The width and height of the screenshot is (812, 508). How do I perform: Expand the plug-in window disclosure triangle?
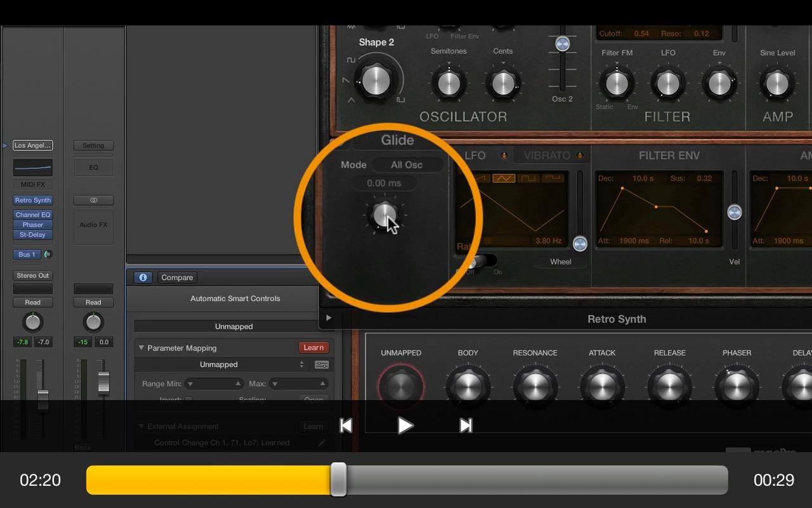click(328, 318)
